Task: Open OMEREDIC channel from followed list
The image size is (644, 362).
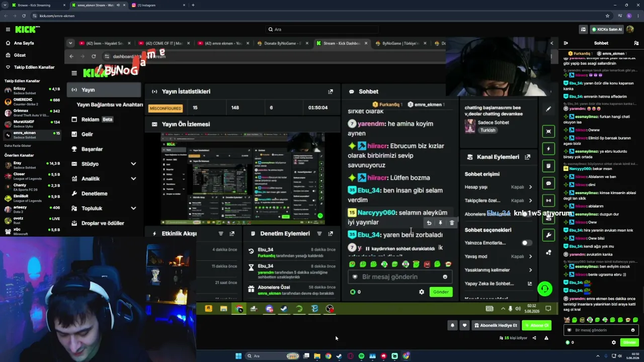Action: [31, 102]
